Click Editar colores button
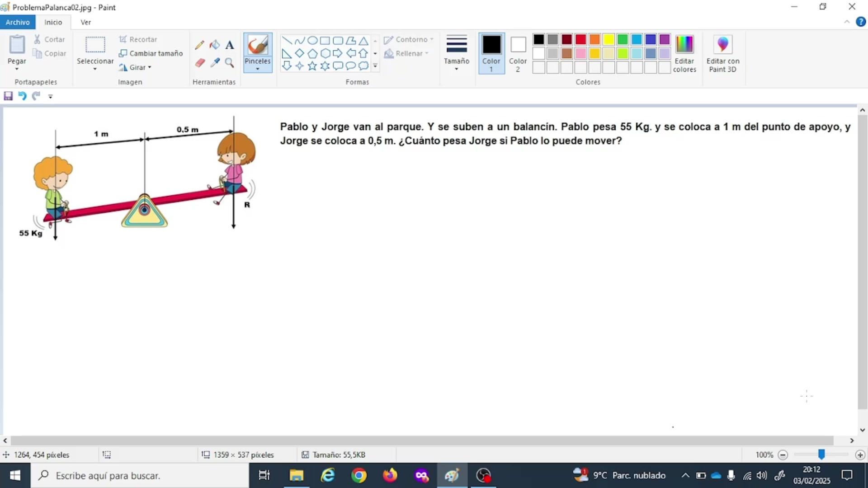Viewport: 868px width, 488px height. 684,53
